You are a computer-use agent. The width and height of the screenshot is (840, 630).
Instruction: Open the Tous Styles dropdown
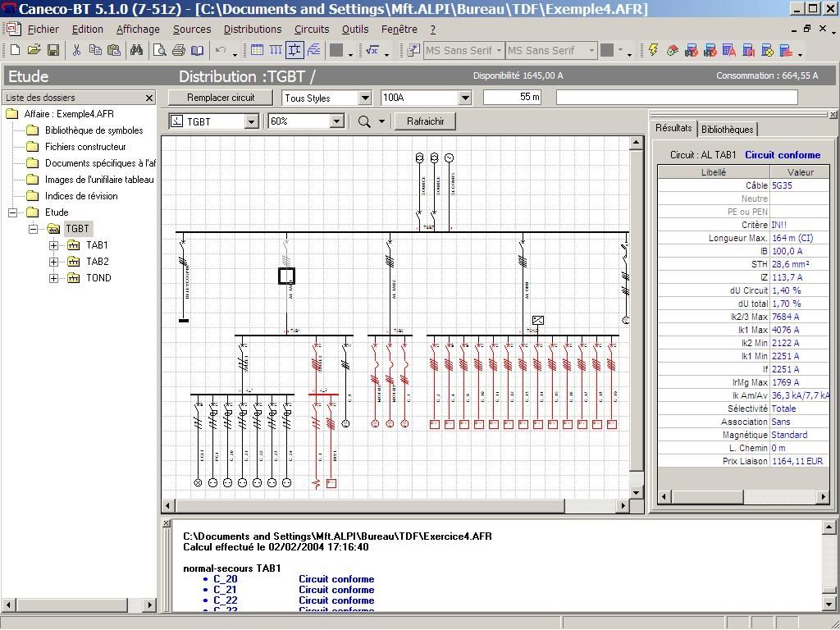click(364, 97)
